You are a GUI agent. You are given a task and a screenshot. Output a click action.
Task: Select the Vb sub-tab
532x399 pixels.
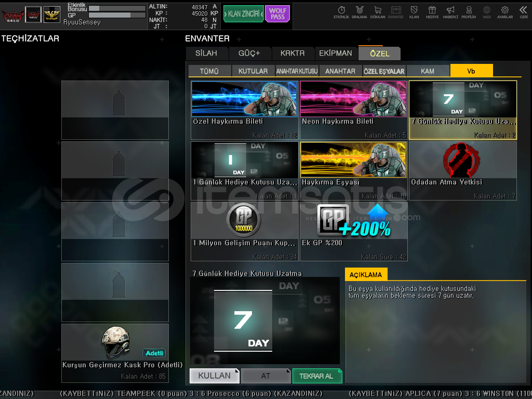(471, 71)
